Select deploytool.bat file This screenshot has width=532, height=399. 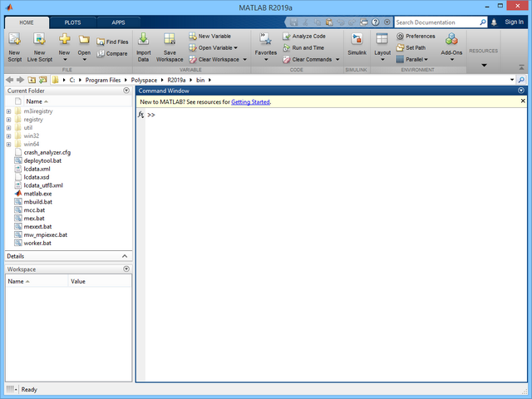[x=42, y=160]
